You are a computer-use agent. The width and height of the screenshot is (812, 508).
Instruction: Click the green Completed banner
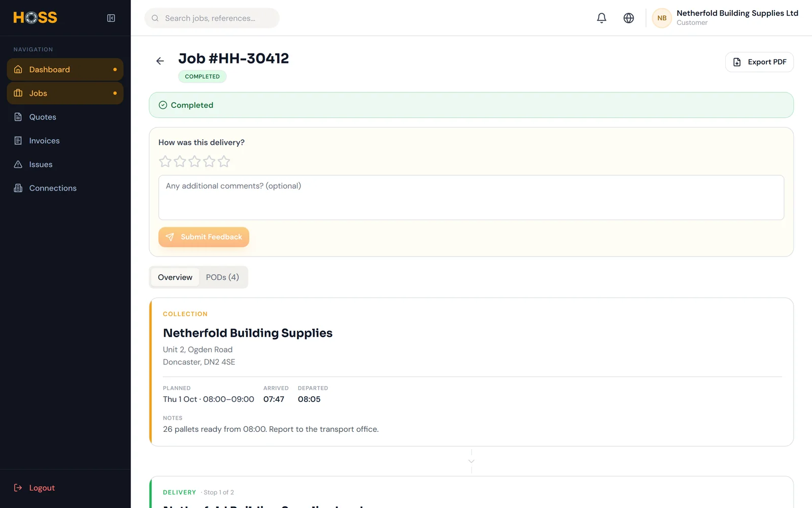pos(471,105)
